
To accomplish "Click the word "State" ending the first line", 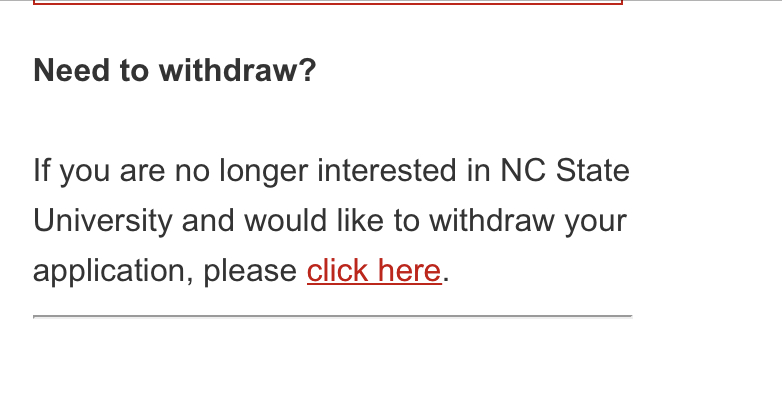I will (592, 171).
